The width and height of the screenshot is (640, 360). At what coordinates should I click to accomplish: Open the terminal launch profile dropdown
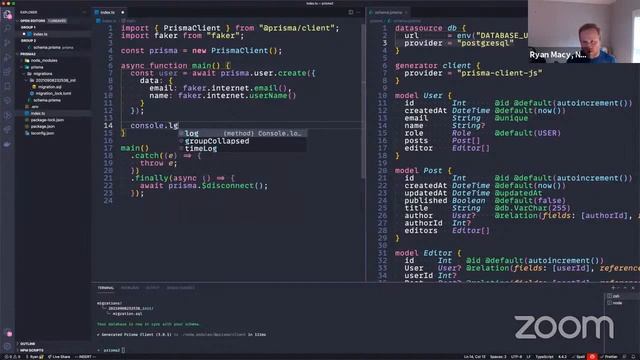(x=618, y=288)
